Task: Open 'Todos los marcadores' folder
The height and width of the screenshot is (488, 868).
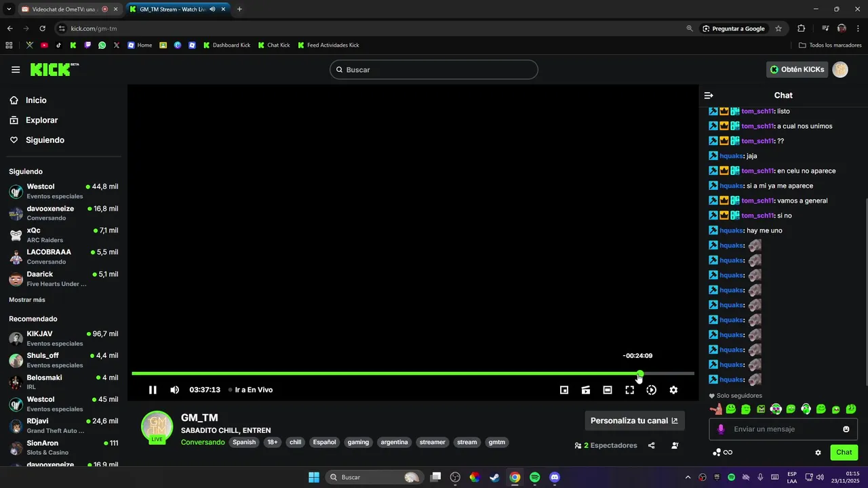Action: [830, 45]
